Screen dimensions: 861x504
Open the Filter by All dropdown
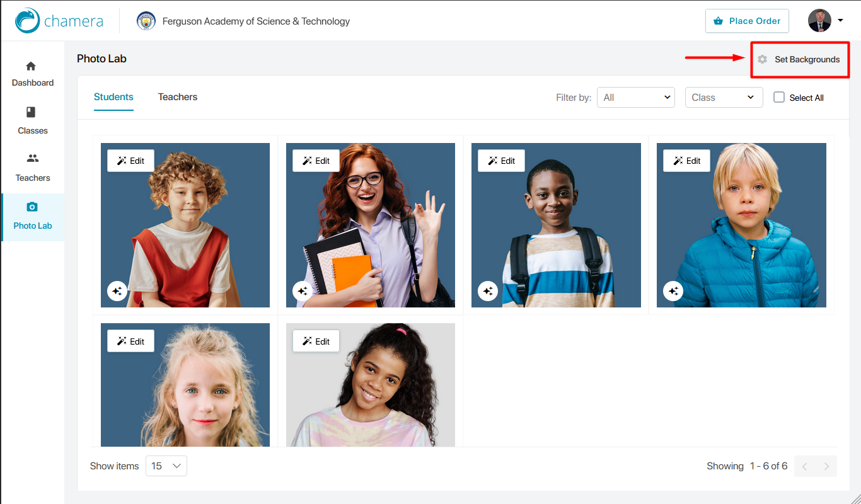636,97
